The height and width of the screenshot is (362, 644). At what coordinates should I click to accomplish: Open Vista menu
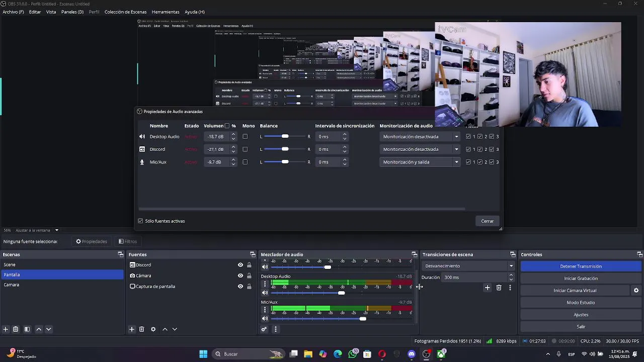(51, 12)
